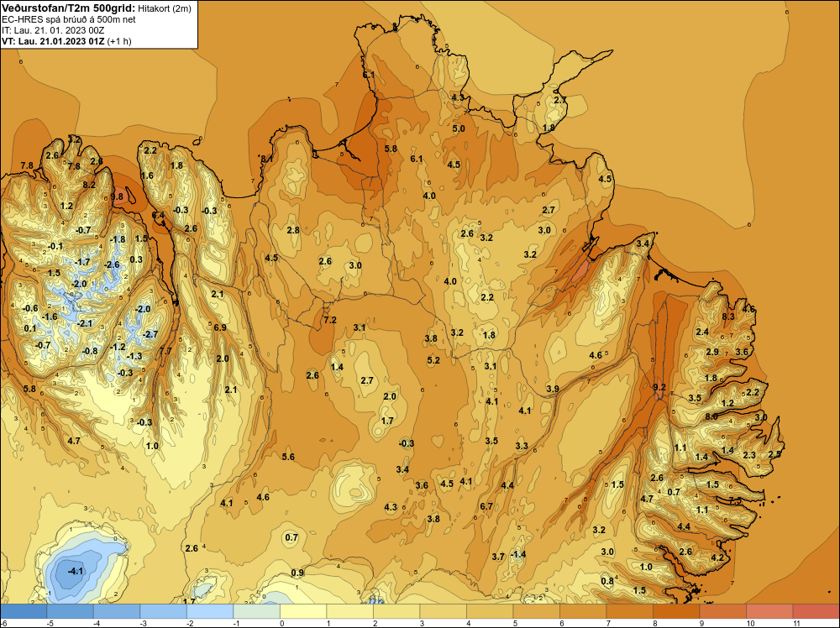The height and width of the screenshot is (628, 840).
Task: Click the 5.6 temperature reading
Action: [288, 457]
